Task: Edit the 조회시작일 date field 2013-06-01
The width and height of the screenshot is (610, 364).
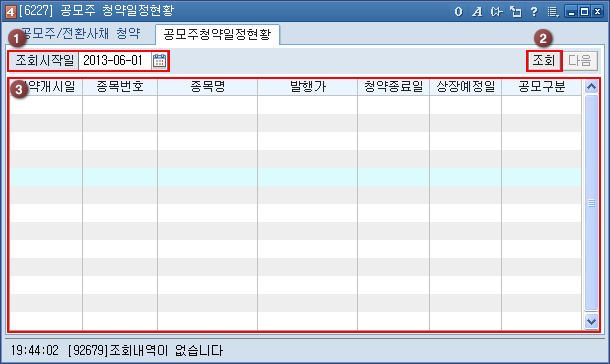Action: coord(115,61)
